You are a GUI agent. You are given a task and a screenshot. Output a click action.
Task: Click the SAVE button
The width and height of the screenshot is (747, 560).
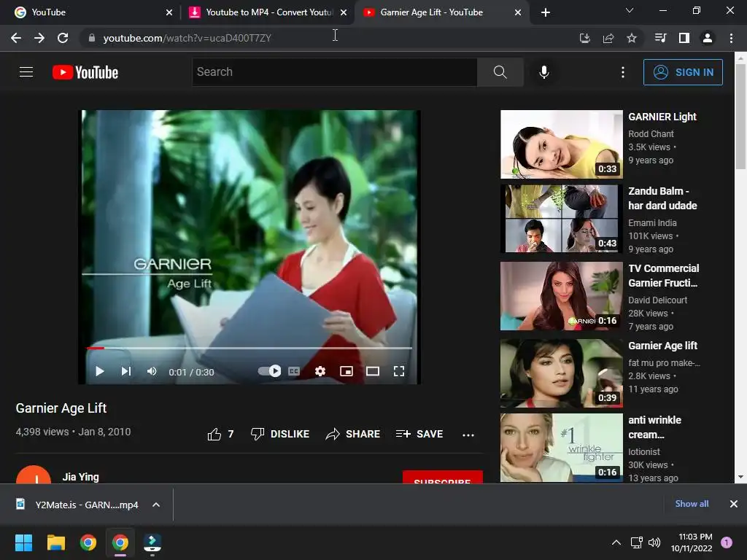(x=419, y=434)
